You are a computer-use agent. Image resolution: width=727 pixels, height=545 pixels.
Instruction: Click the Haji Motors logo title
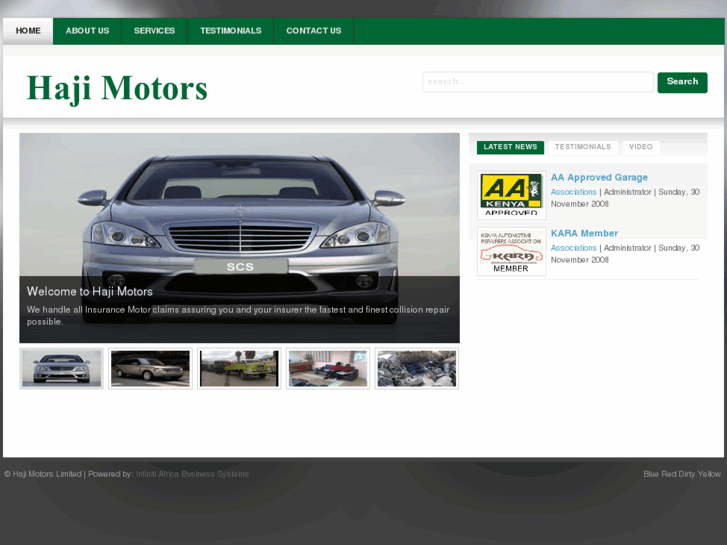(117, 88)
